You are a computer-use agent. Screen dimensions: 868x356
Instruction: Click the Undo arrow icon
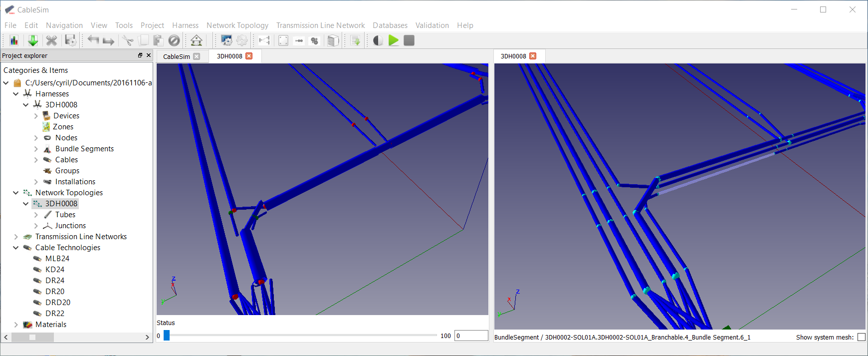tap(93, 40)
